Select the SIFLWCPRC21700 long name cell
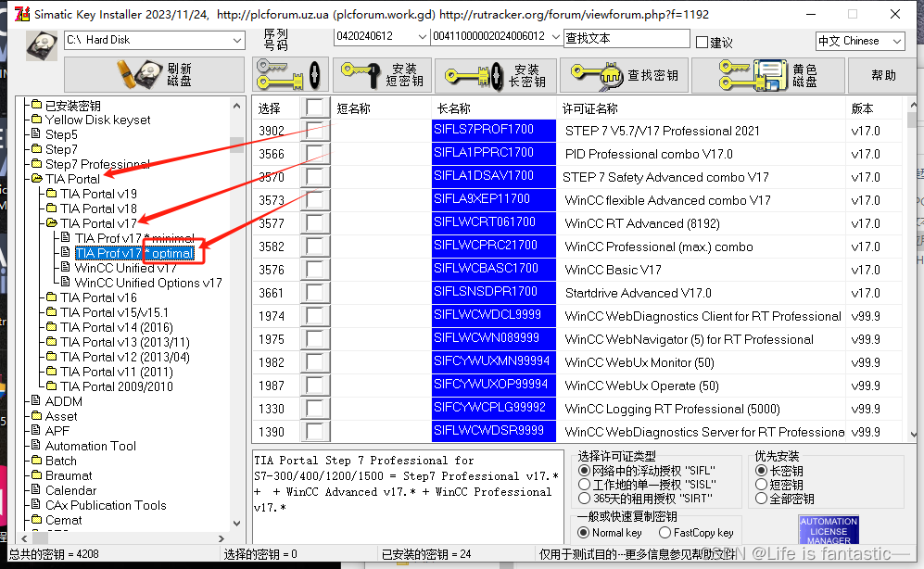Image resolution: width=924 pixels, height=569 pixels. [494, 247]
